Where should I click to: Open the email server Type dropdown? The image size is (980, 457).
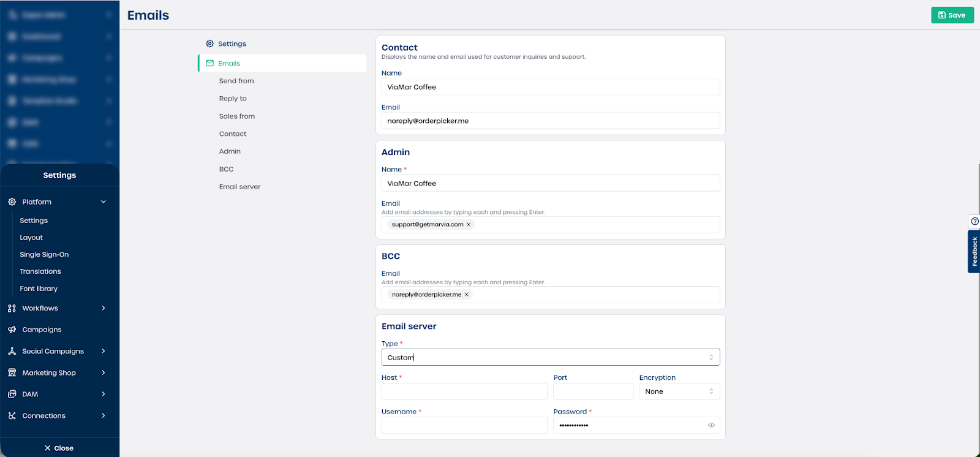550,357
